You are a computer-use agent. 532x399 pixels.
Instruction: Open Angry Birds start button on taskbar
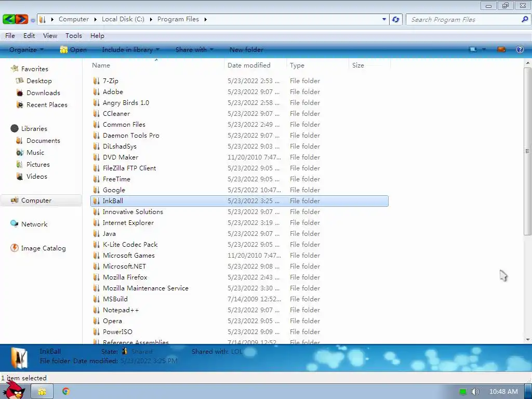14,390
